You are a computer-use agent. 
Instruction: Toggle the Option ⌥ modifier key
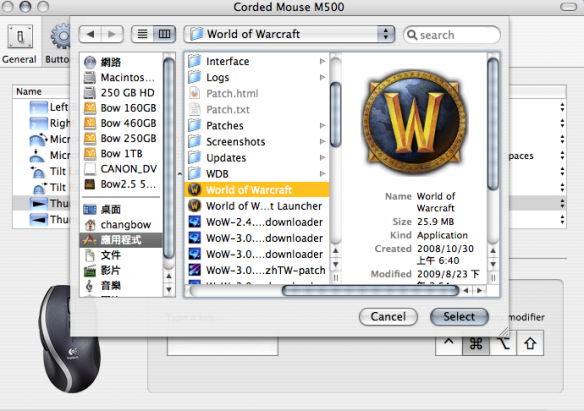click(x=503, y=343)
